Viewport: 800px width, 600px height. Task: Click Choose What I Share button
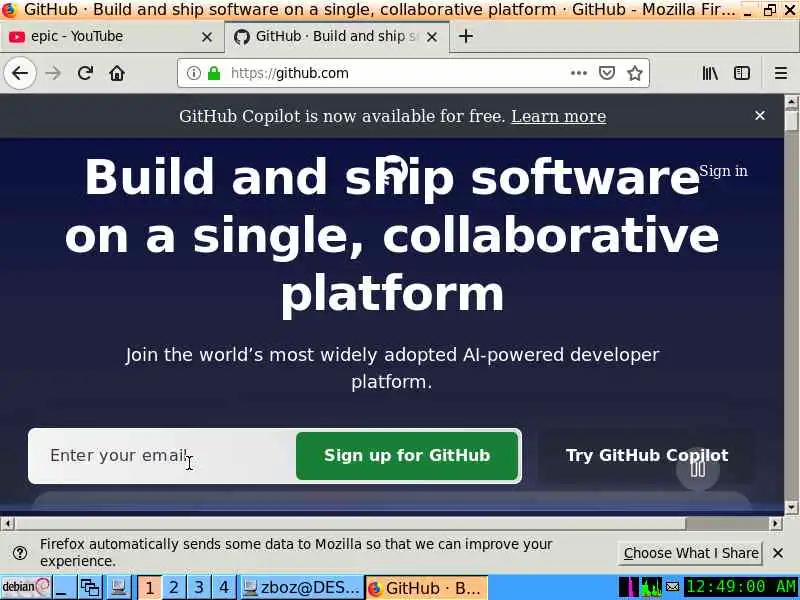click(x=690, y=553)
